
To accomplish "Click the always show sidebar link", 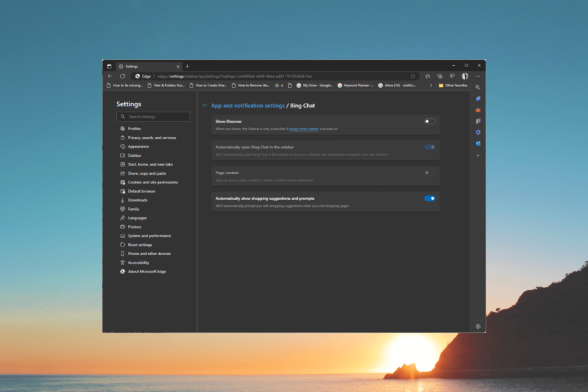I will point(304,129).
